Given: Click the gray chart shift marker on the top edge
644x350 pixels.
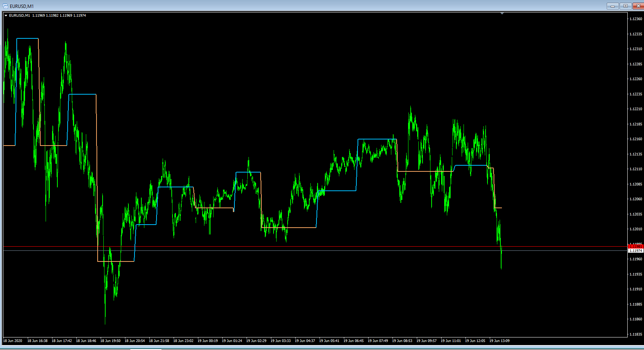Looking at the screenshot, I should pyautogui.click(x=502, y=13).
